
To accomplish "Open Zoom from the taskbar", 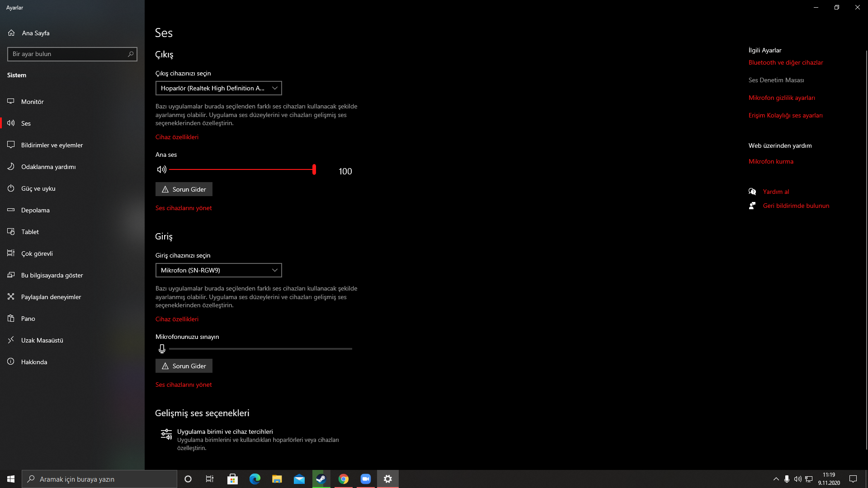I will [365, 479].
